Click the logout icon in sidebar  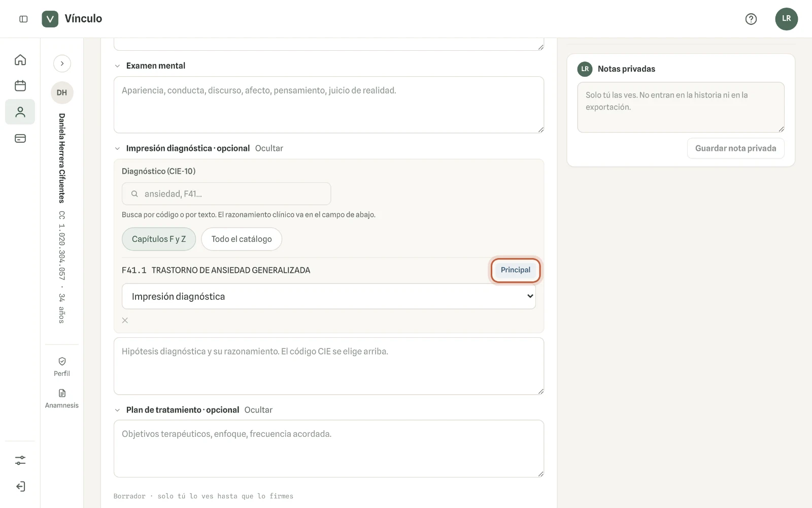[x=20, y=487]
